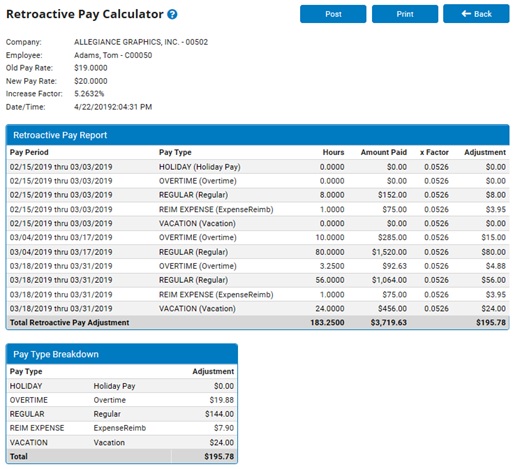
Task: Click the 10.0000 hours cell
Action: click(x=330, y=237)
